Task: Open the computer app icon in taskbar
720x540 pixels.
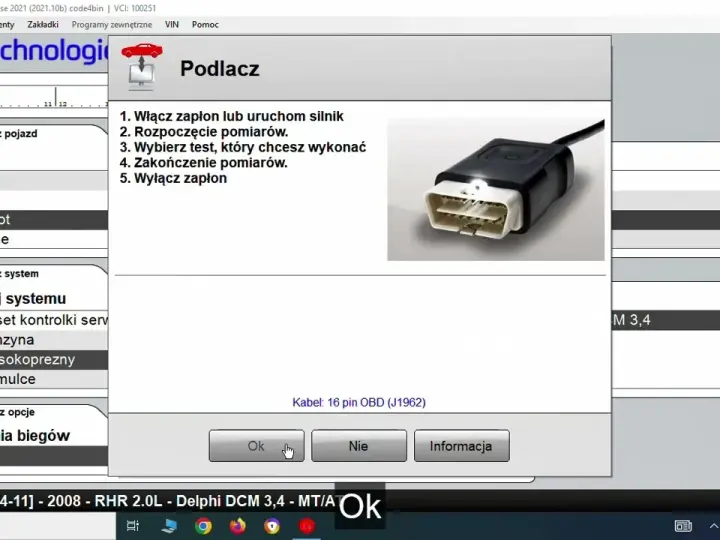Action: (169, 526)
